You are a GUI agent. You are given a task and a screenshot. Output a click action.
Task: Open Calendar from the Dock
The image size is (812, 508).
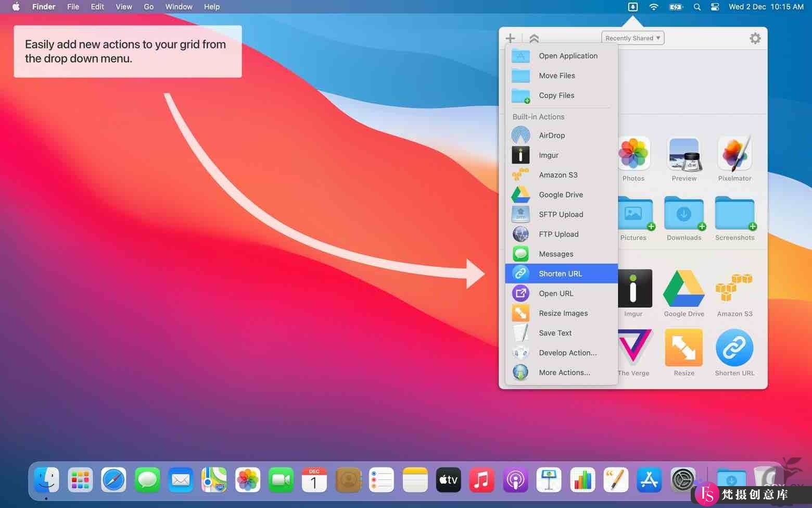[x=314, y=480]
